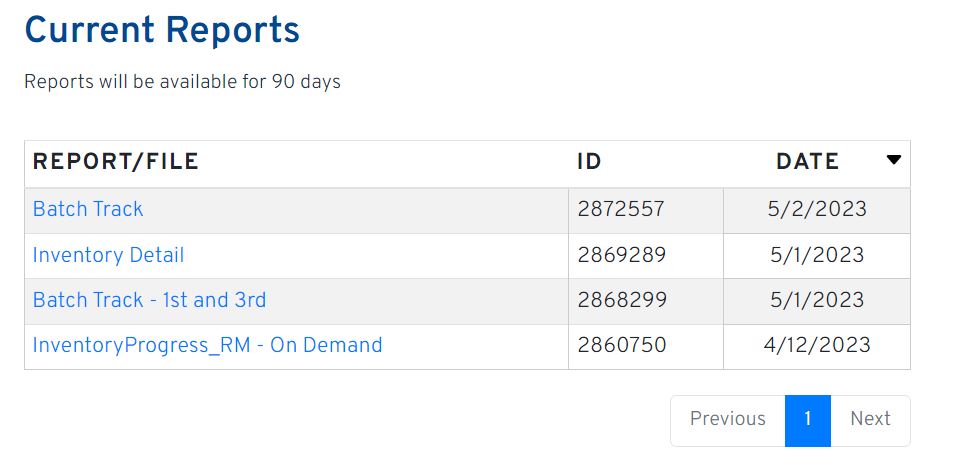The image size is (974, 453).
Task: Select page 1 in pagination
Action: coord(807,419)
